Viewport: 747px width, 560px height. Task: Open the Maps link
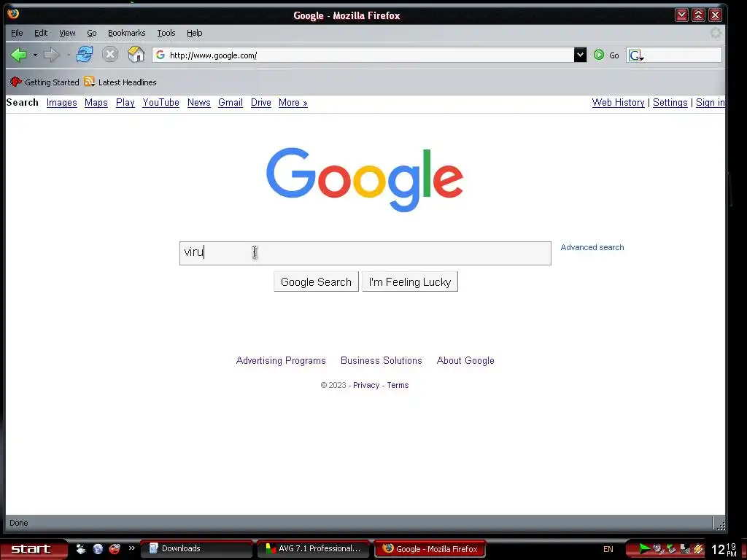[x=96, y=102]
